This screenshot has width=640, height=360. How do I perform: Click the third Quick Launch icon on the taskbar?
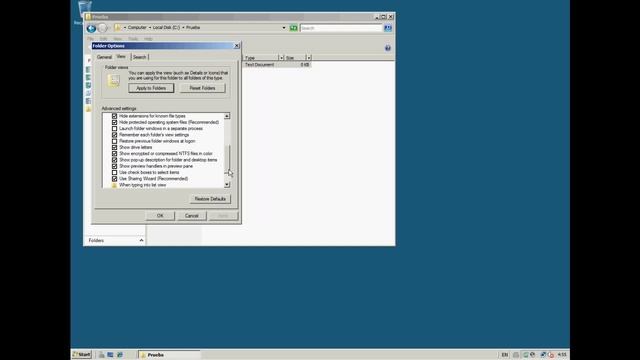pyautogui.click(x=120, y=355)
